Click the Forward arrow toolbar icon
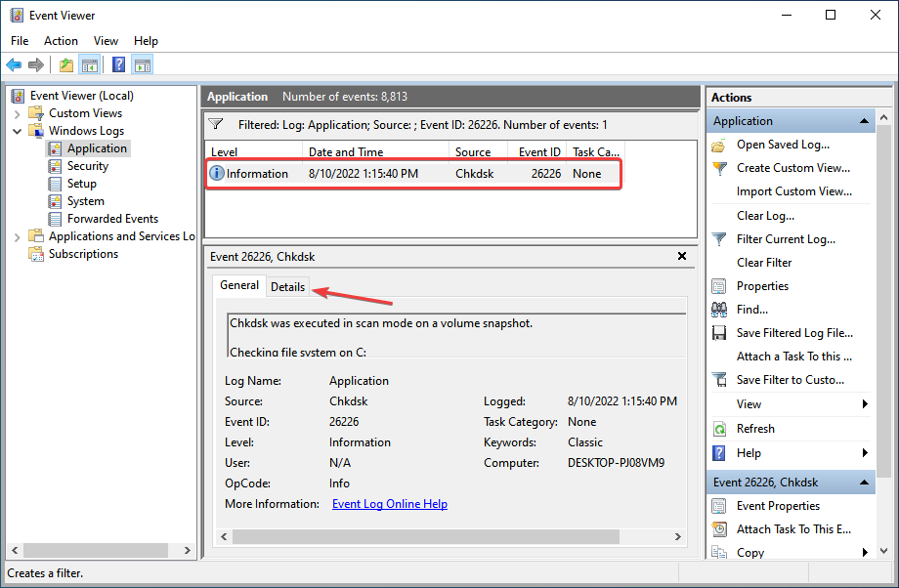899x588 pixels. [36, 64]
